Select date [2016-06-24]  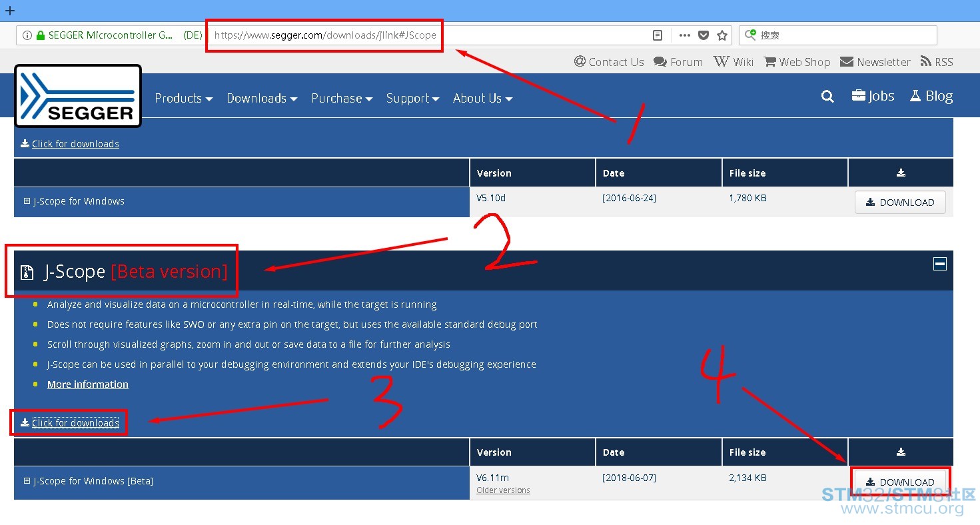pyautogui.click(x=629, y=198)
